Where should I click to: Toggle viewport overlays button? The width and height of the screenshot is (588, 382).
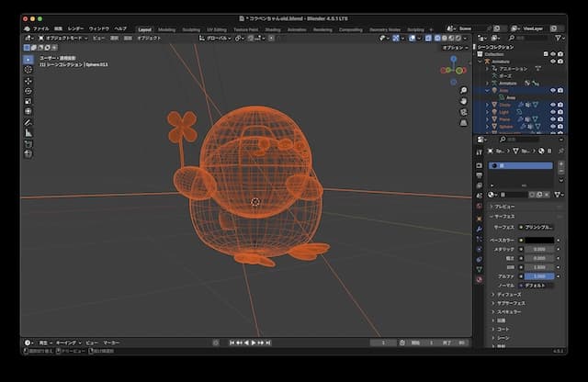[413, 39]
